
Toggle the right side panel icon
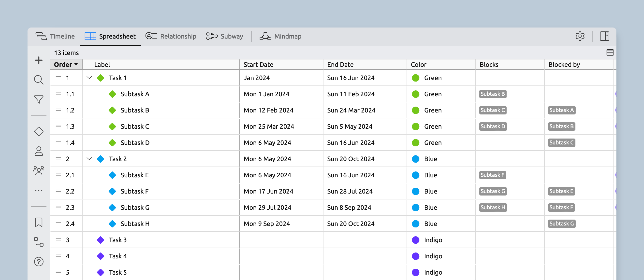604,36
